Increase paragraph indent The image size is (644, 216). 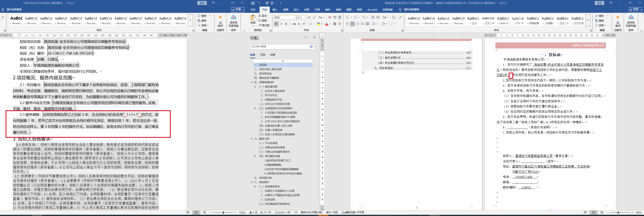[x=378, y=18]
